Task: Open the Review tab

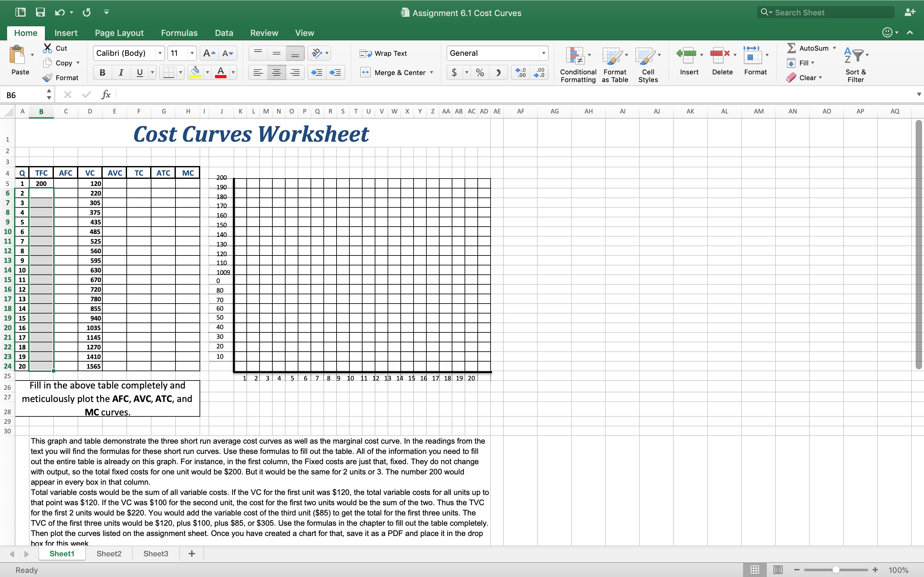Action: (x=264, y=33)
